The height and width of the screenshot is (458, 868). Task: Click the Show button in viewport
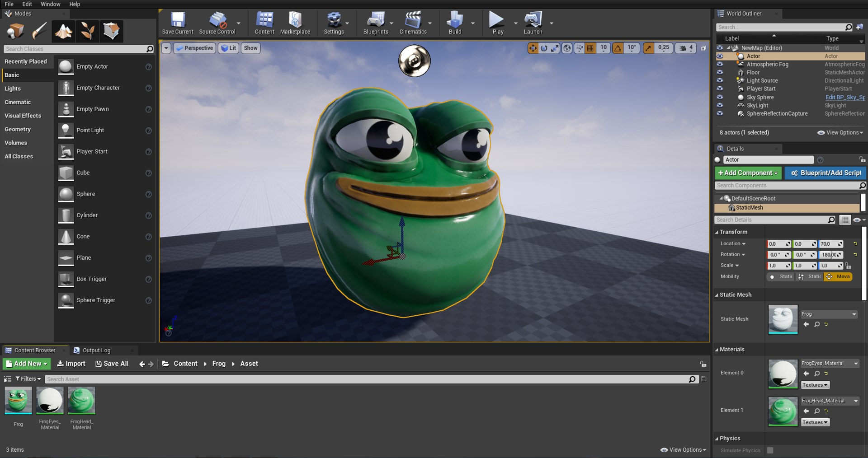click(250, 48)
